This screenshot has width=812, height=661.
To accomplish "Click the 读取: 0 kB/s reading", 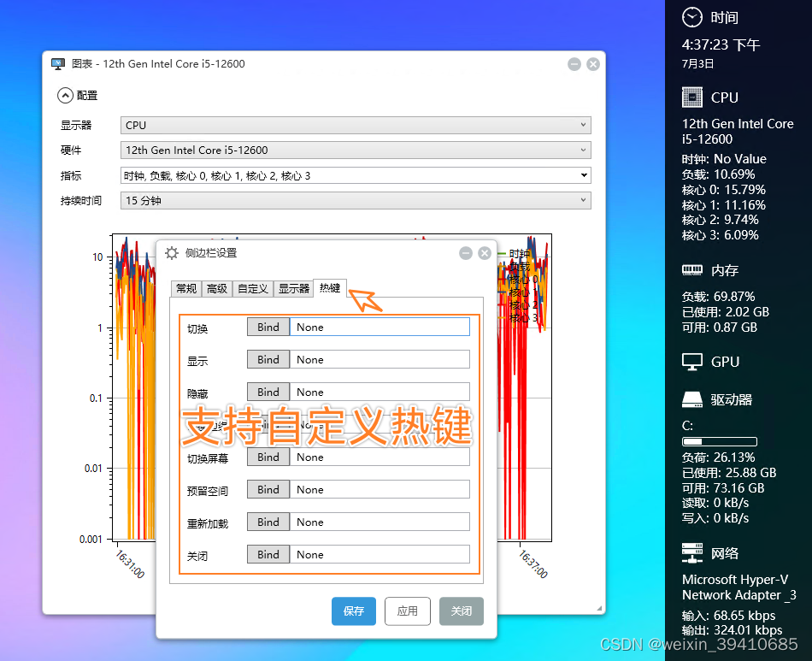I will pyautogui.click(x=715, y=503).
